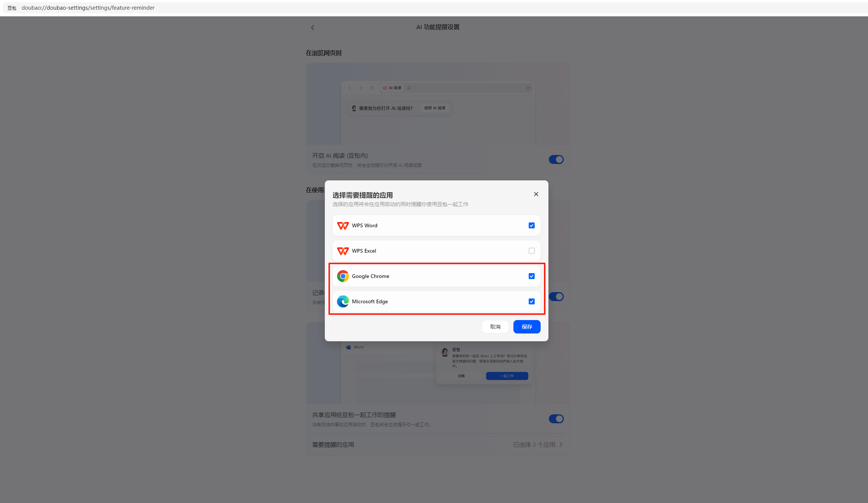Click 保存 to save selection

pos(526,327)
